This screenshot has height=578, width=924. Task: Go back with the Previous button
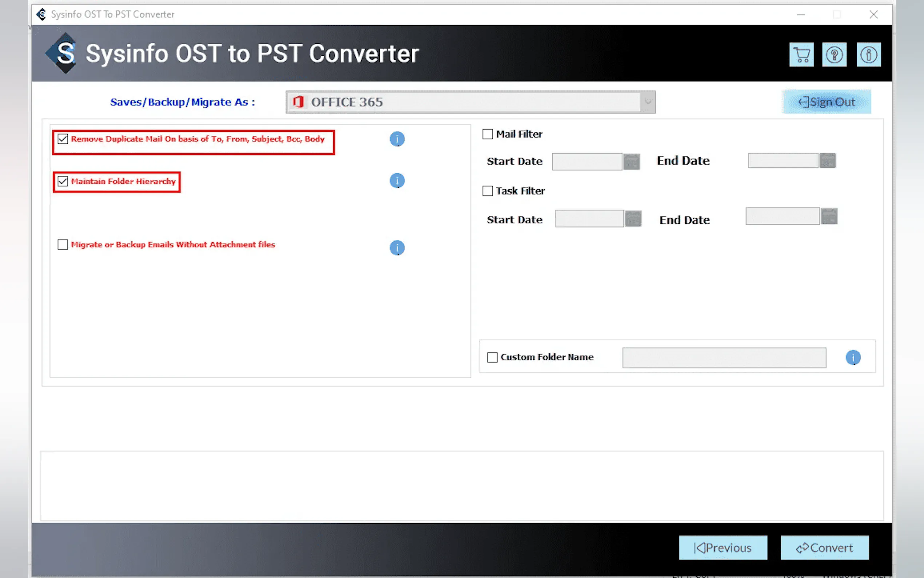click(x=723, y=548)
